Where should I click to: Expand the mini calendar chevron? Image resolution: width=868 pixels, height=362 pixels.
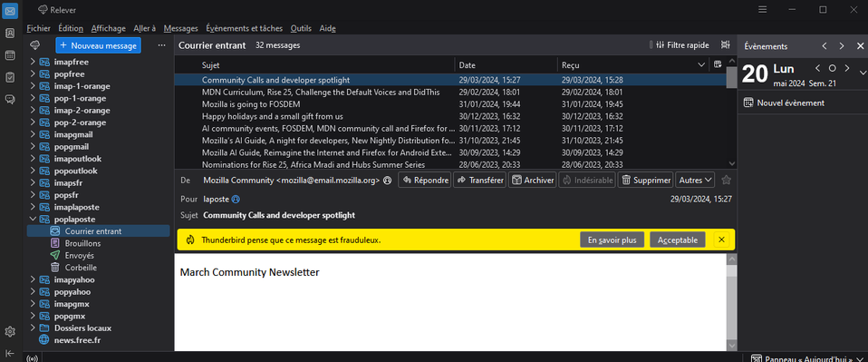[862, 73]
